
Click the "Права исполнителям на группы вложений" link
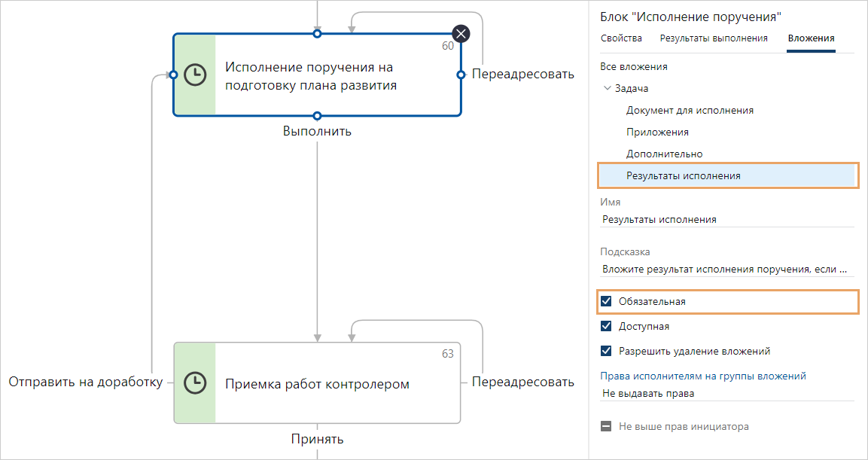pyautogui.click(x=703, y=376)
